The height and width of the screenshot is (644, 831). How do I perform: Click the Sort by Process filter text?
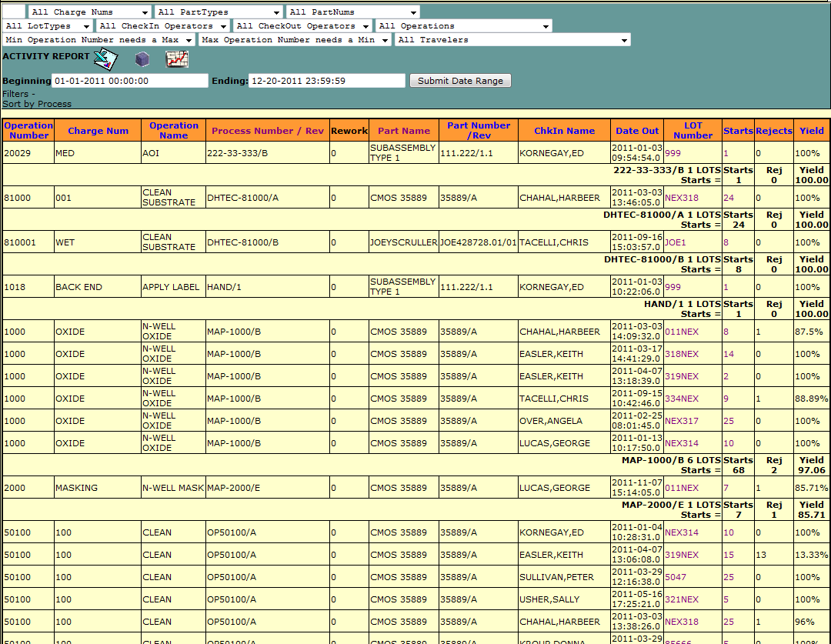(x=37, y=104)
